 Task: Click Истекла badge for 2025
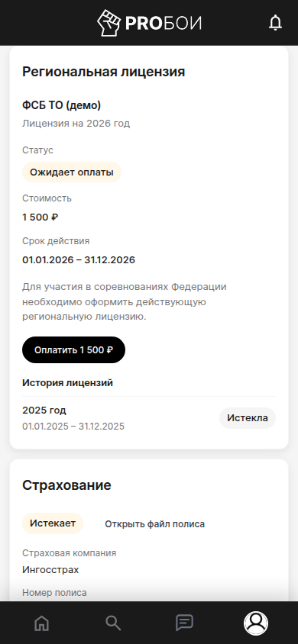tap(248, 418)
